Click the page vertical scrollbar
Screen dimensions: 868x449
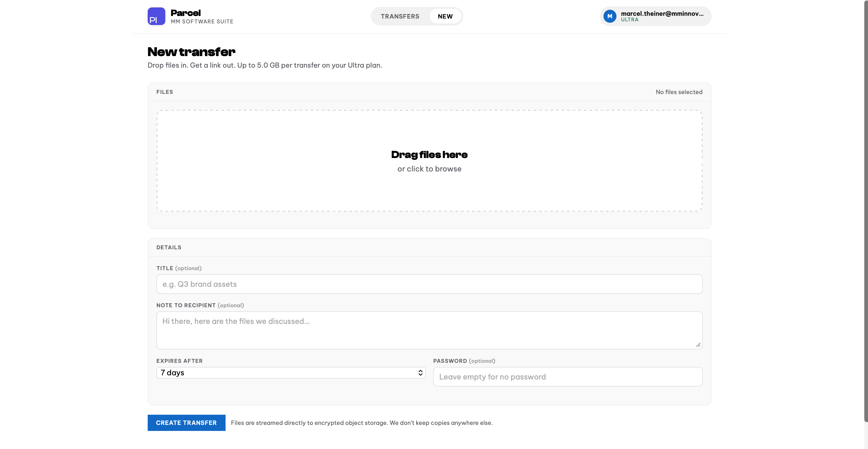[x=866, y=211]
